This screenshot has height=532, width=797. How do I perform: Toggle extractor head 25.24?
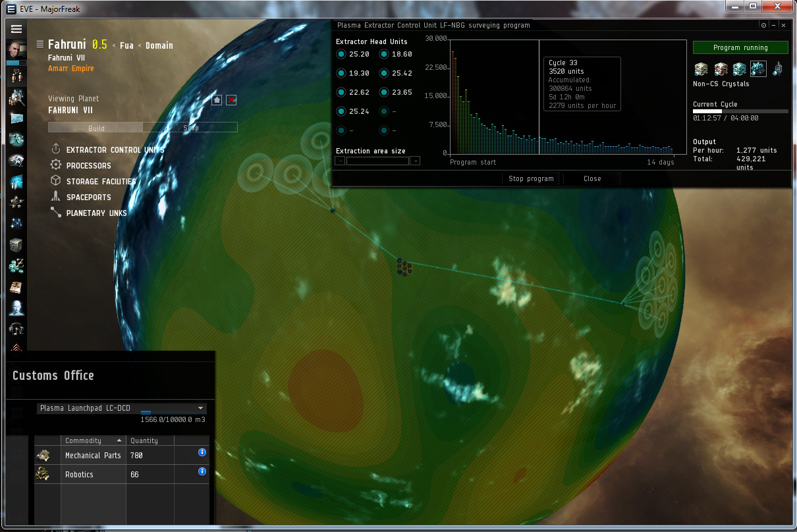click(341, 112)
